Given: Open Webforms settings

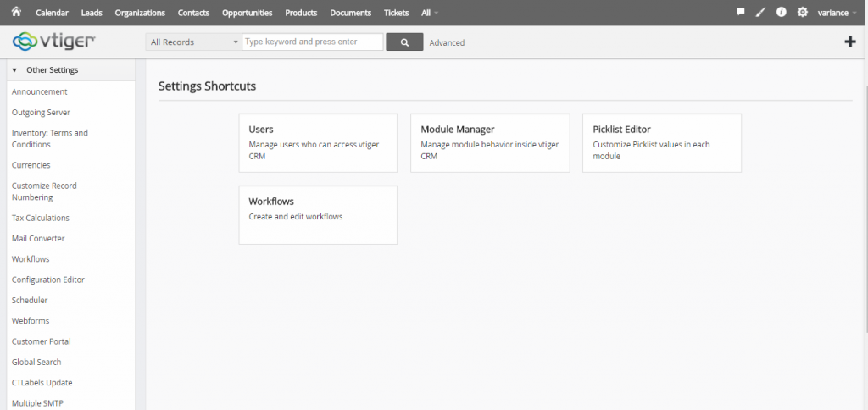Looking at the screenshot, I should (31, 321).
